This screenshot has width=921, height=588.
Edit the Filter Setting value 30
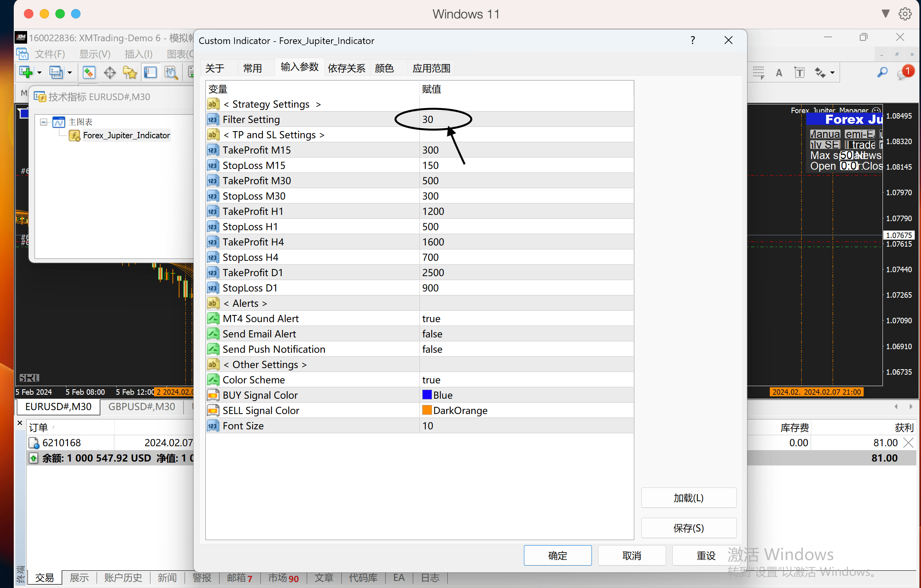[x=526, y=119]
